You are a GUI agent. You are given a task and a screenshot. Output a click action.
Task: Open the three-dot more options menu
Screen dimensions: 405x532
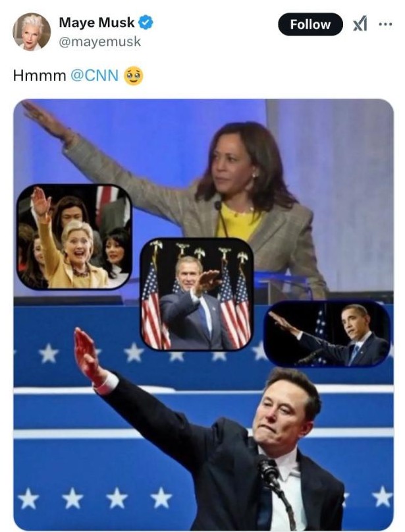pyautogui.click(x=385, y=24)
